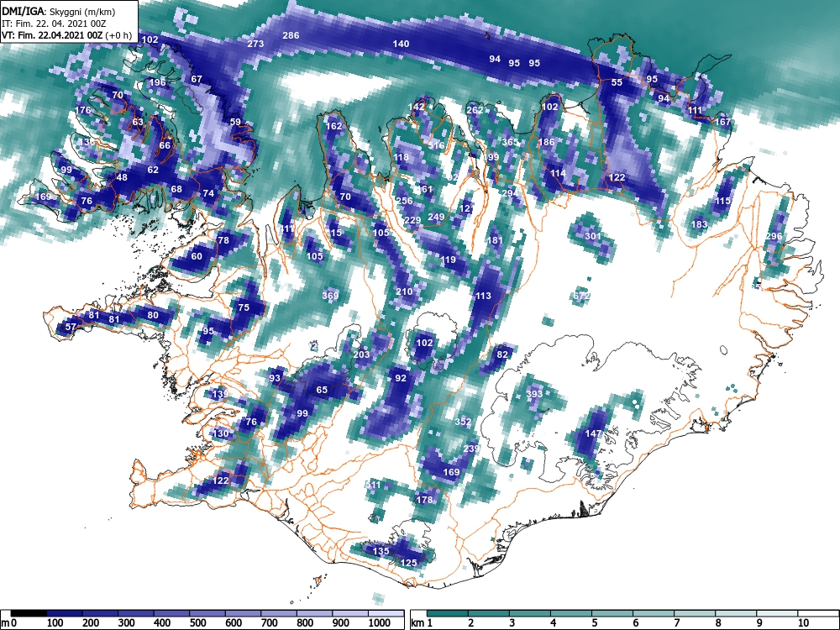
Task: Click the 'VT: Fim. 22.04.2021 00Z (+0 h)' line
Action: point(66,35)
